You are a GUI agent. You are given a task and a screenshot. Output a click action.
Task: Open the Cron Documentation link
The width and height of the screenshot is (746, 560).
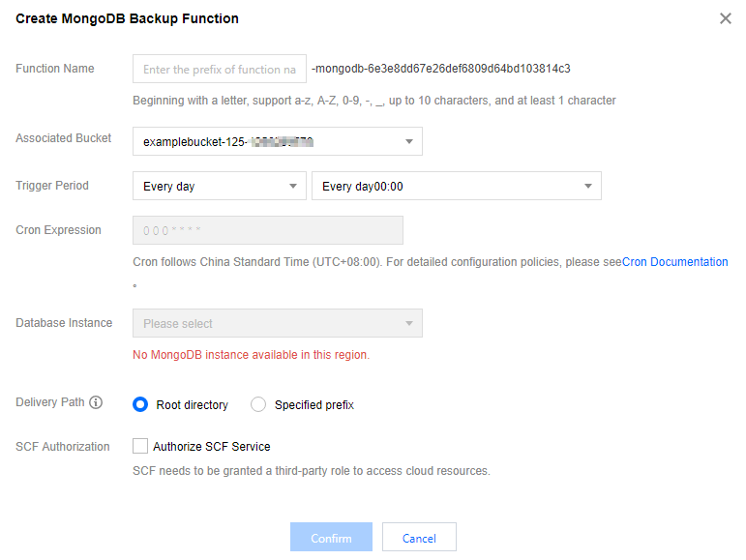click(x=674, y=262)
